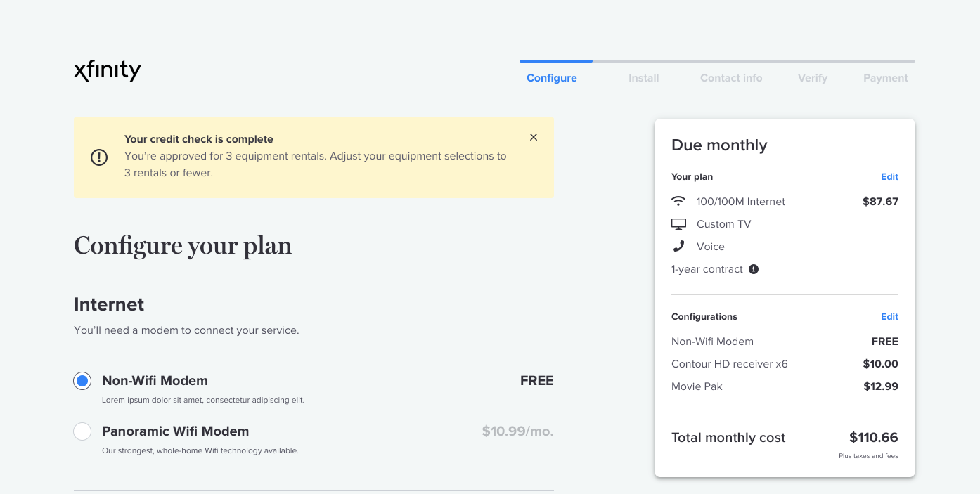Edit Configurations in summary card
Viewport: 980px width, 494px height.
pyautogui.click(x=889, y=317)
